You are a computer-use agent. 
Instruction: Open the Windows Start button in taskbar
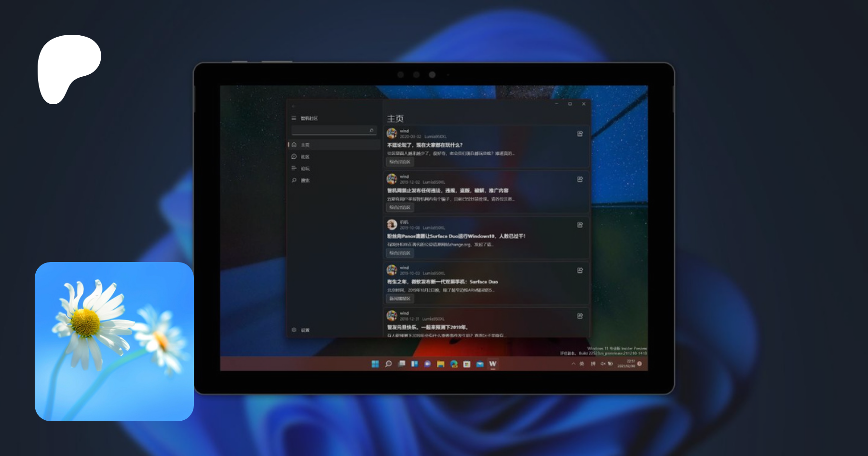375,364
